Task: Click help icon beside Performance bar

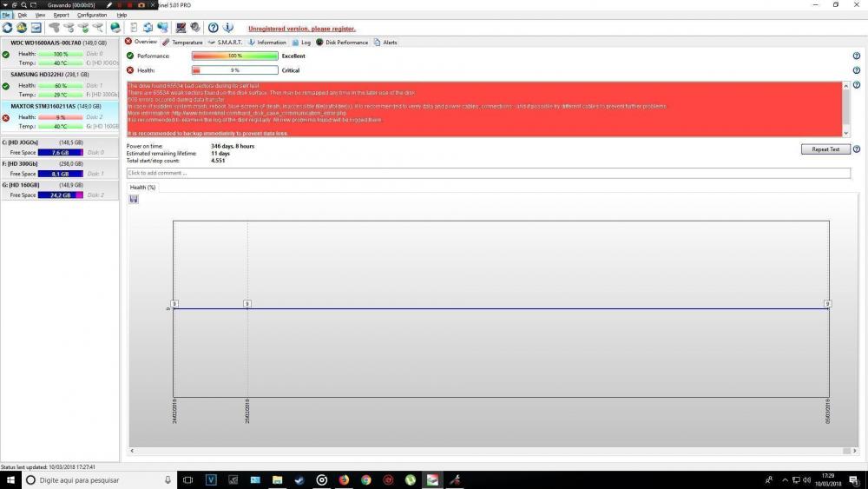Action: 856,56
